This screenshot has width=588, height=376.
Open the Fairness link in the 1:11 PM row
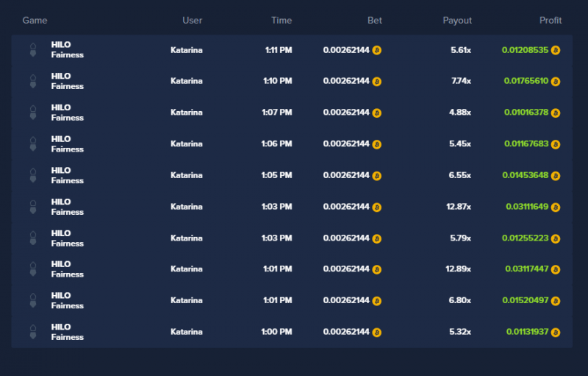tap(68, 55)
